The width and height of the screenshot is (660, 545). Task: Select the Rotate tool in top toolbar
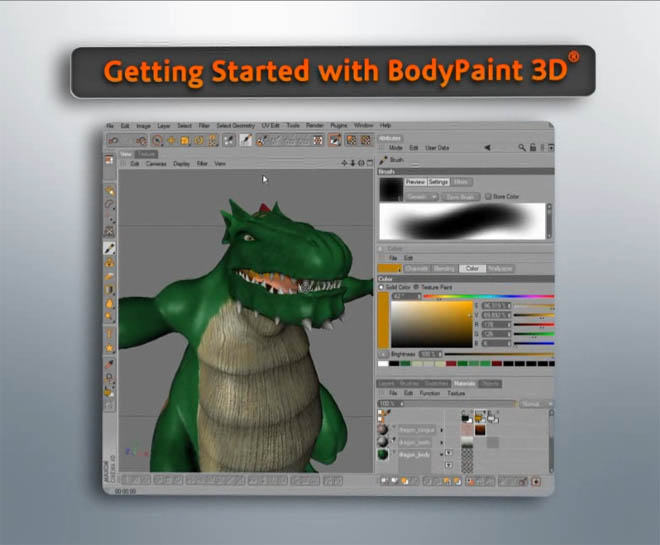tap(199, 141)
